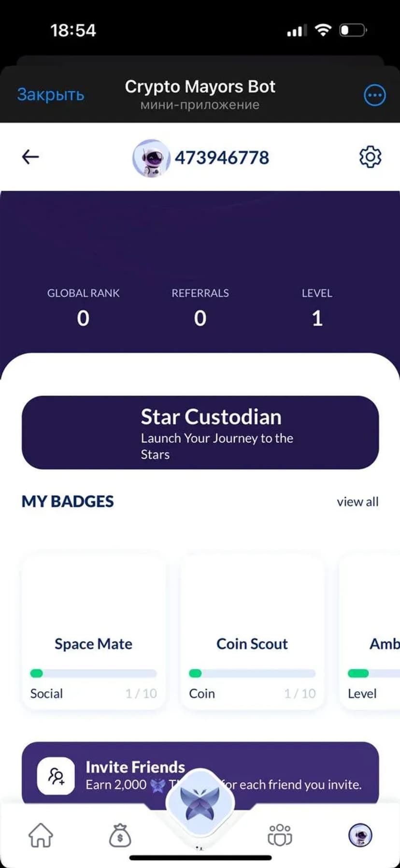Open the three-dot more options menu

click(374, 95)
